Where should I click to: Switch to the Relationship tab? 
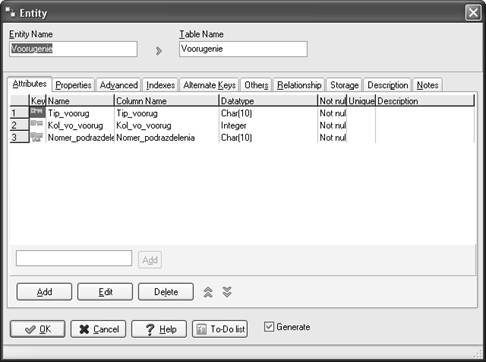[299, 85]
